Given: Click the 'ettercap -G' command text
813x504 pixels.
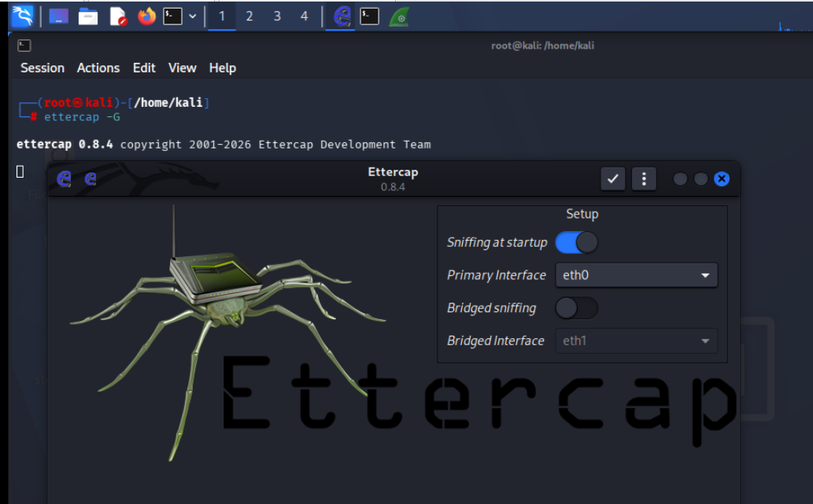Looking at the screenshot, I should coord(82,117).
